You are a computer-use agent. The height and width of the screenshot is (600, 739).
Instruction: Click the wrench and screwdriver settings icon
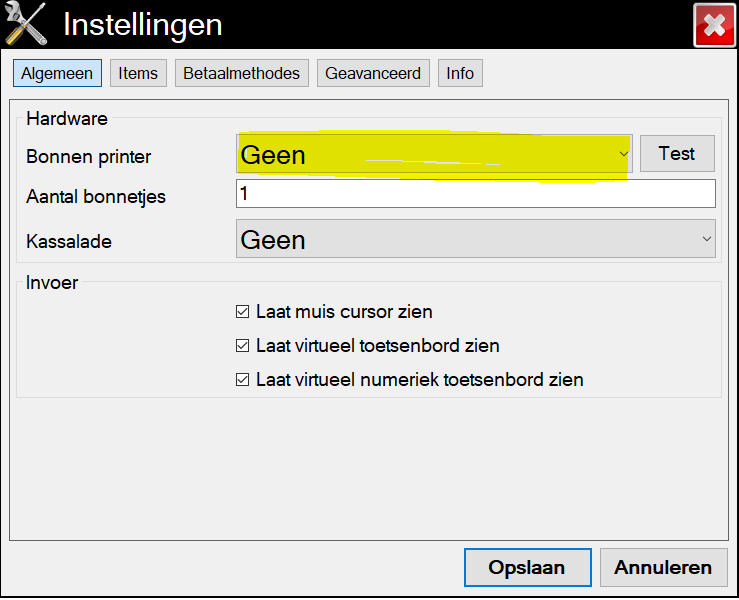27,25
